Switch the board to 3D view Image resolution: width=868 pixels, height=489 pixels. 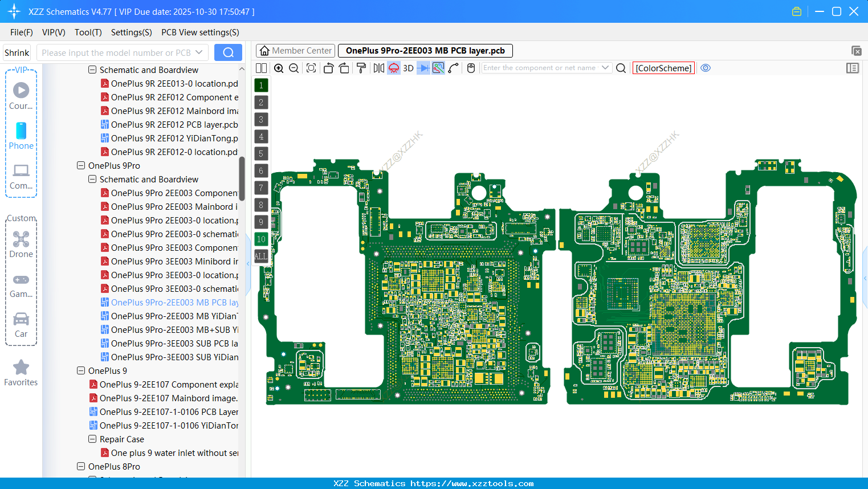(x=408, y=68)
